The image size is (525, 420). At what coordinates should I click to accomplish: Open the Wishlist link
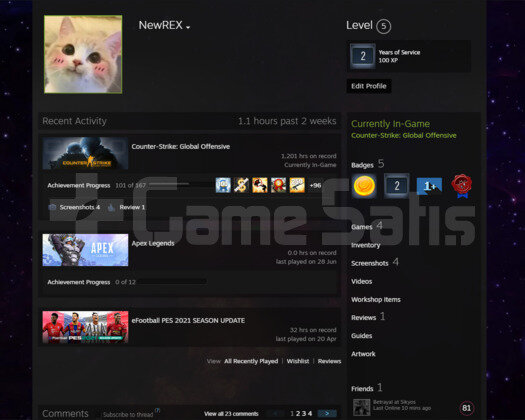(x=298, y=361)
